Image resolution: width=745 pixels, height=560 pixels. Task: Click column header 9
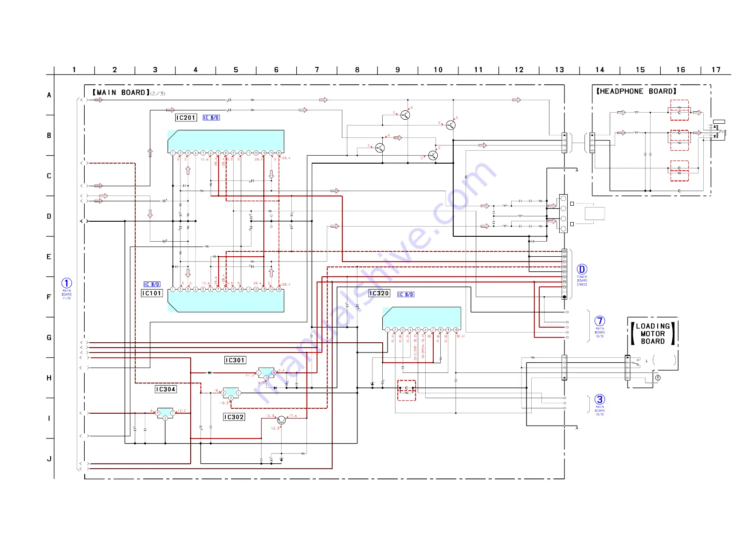pos(398,70)
